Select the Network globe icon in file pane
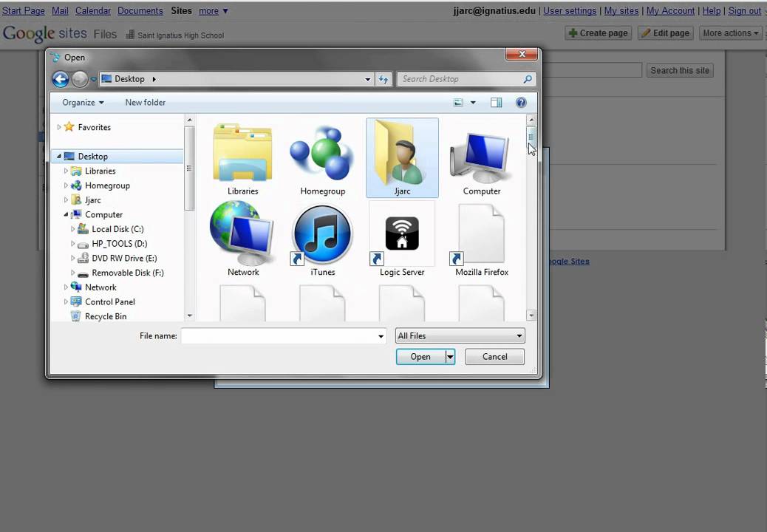 pos(242,233)
